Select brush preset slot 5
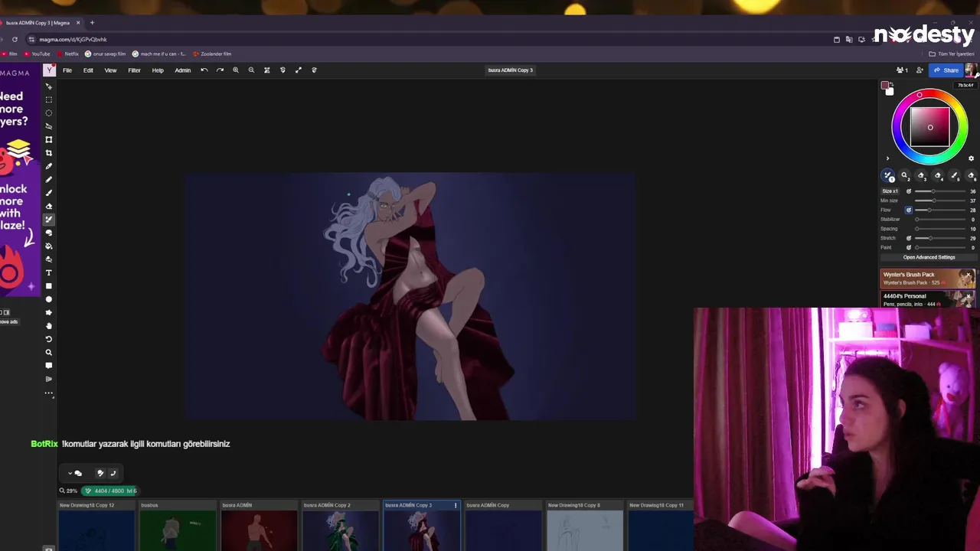Image resolution: width=980 pixels, height=551 pixels. tap(955, 176)
